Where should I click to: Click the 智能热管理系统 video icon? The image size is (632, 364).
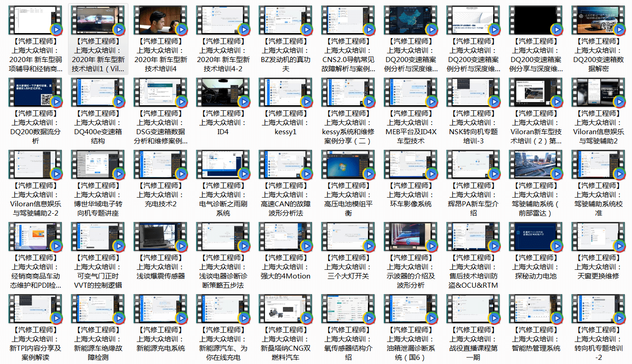coord(535,309)
